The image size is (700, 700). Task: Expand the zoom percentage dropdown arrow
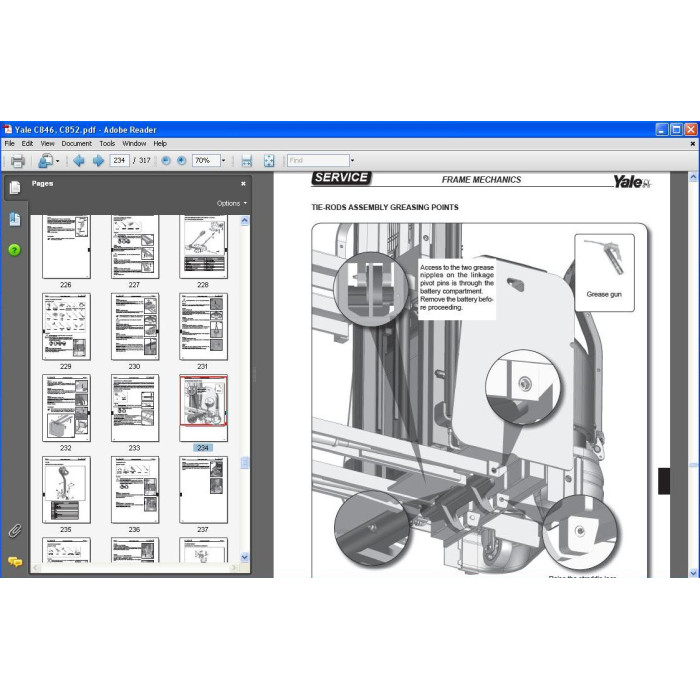(x=224, y=161)
